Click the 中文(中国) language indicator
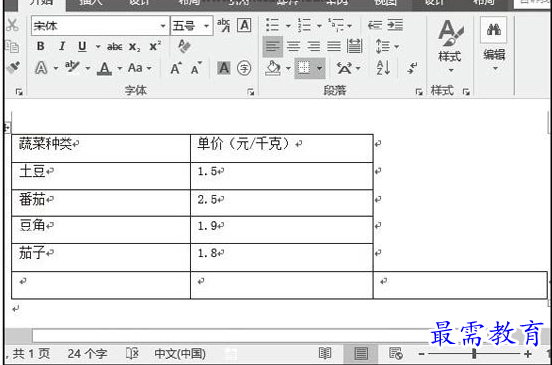The image size is (552, 365). 180,353
